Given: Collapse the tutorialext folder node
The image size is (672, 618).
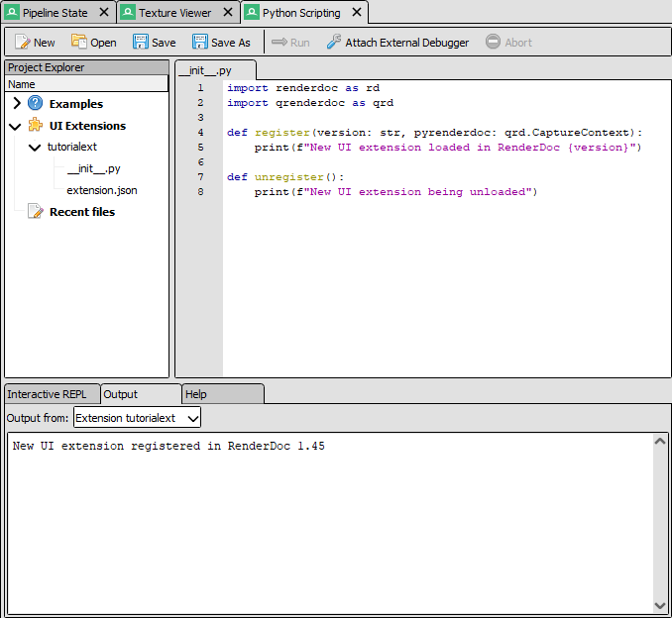Looking at the screenshot, I should click(x=35, y=148).
